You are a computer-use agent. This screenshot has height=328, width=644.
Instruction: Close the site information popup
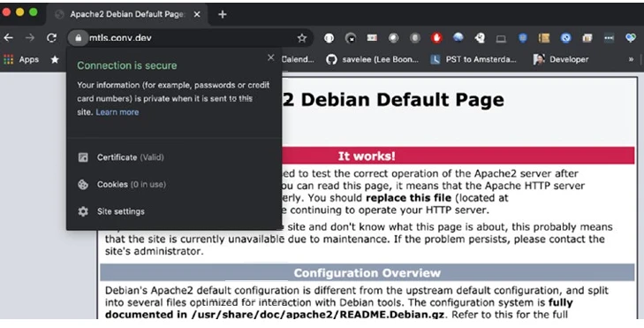(x=270, y=57)
